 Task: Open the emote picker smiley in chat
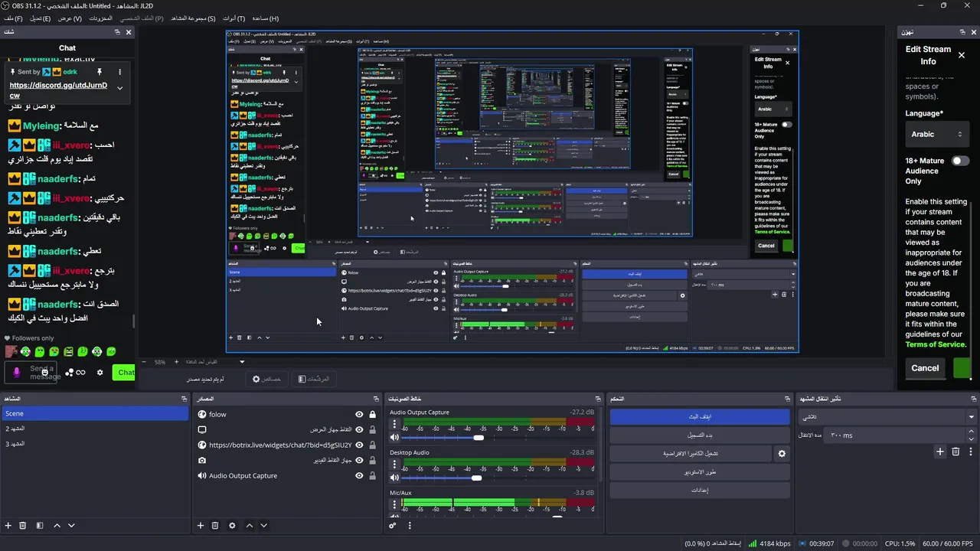pyautogui.click(x=45, y=373)
